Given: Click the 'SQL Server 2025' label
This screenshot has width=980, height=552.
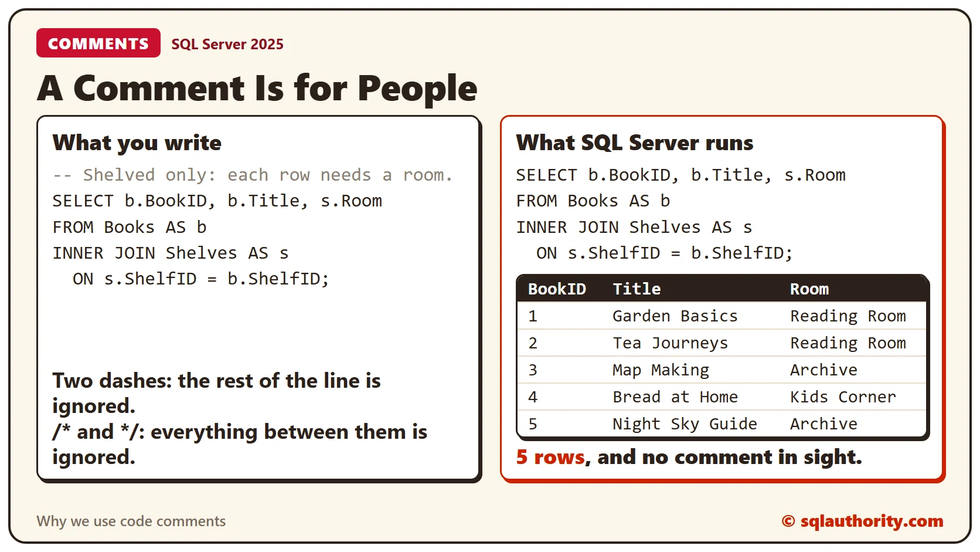Looking at the screenshot, I should (227, 44).
